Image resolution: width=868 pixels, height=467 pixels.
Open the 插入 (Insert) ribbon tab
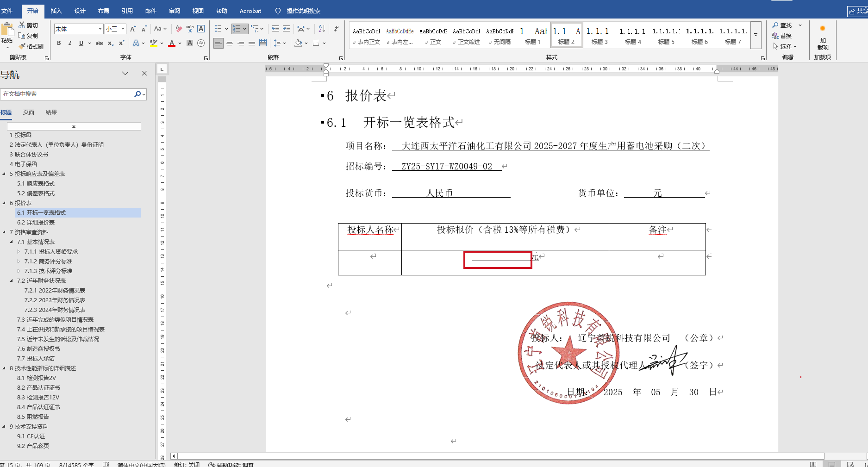point(56,11)
